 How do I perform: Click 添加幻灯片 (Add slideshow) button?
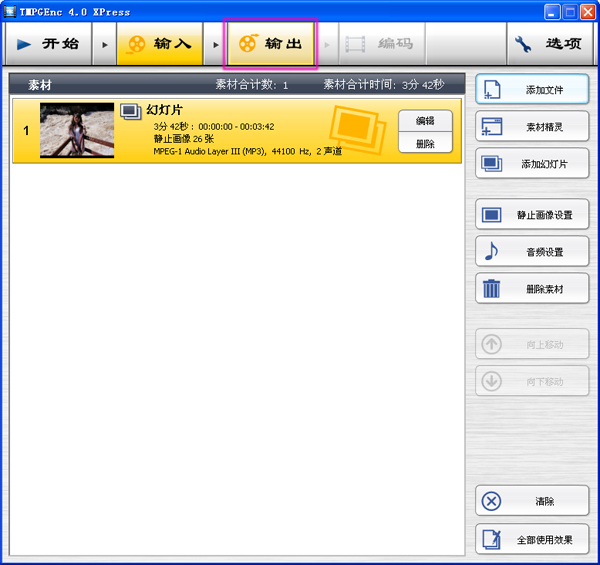[x=532, y=164]
